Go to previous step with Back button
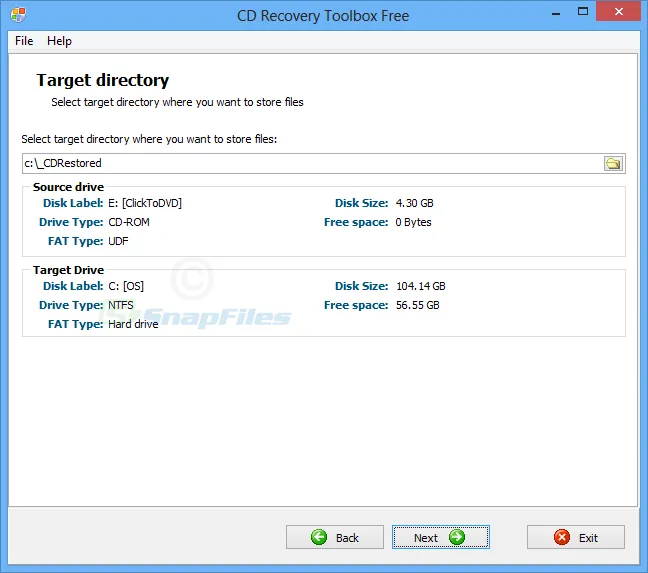The width and height of the screenshot is (648, 573). point(335,537)
